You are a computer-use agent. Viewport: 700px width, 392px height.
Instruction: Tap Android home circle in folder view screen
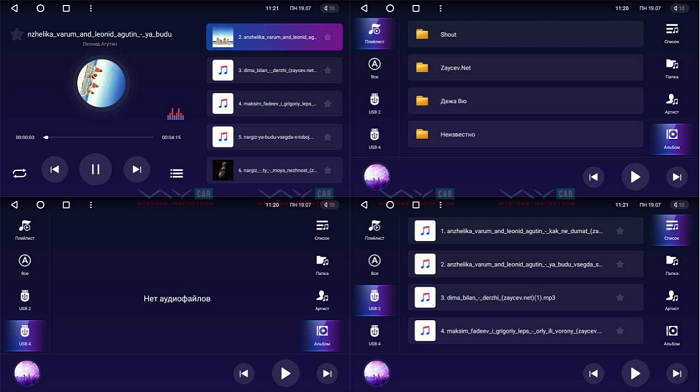tap(390, 8)
